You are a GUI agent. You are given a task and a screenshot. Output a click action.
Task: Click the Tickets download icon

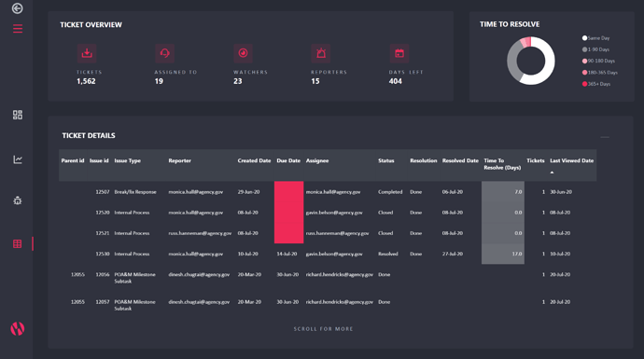(x=87, y=53)
